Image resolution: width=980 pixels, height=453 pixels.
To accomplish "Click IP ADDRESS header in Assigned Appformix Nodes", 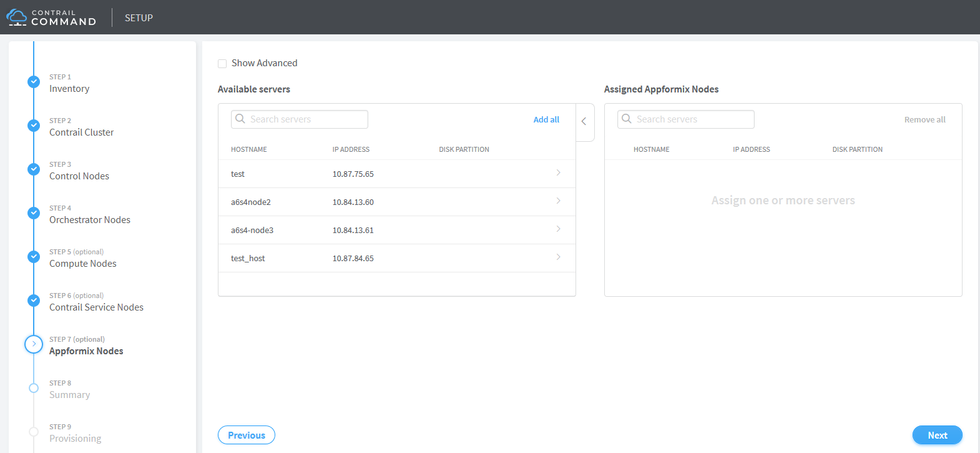I will 752,149.
